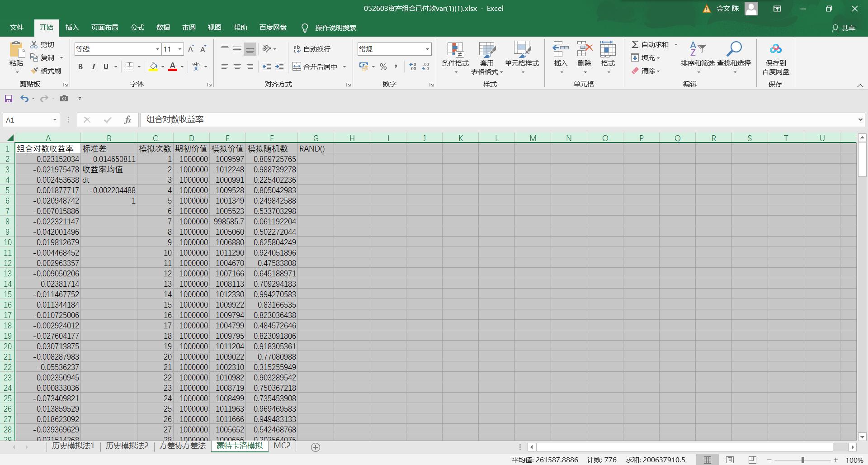
Task: Open Find and Select magnifier tool
Action: (x=734, y=50)
